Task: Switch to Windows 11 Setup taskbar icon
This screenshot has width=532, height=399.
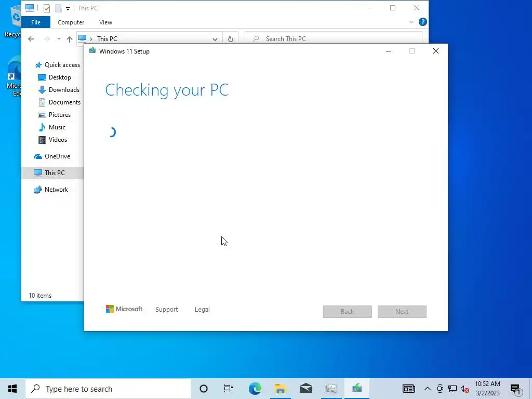Action: [356, 389]
